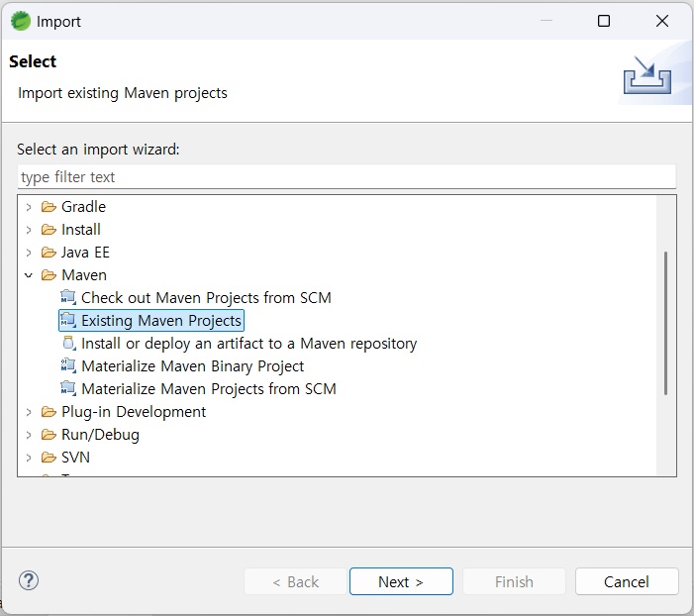Screen dimensions: 694x616
Task: Expand the Gradle category
Action: pos(29,207)
